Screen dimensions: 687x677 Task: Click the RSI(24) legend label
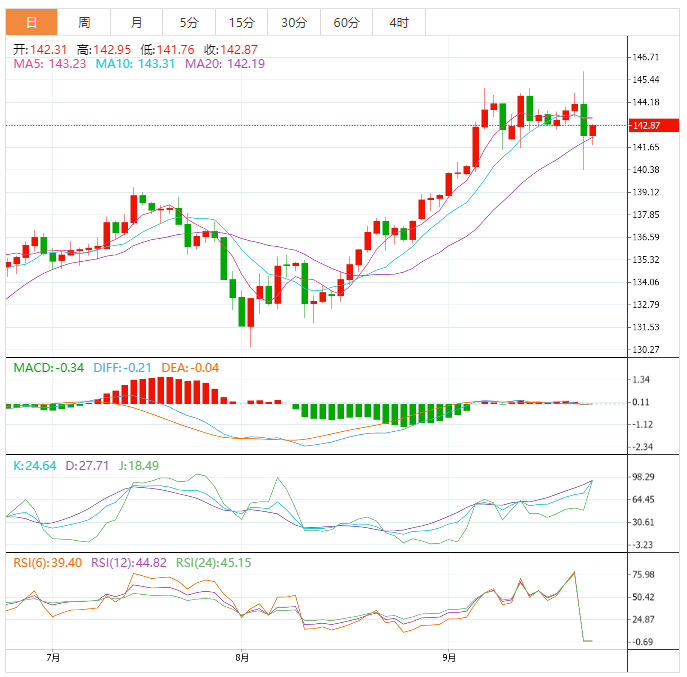213,563
